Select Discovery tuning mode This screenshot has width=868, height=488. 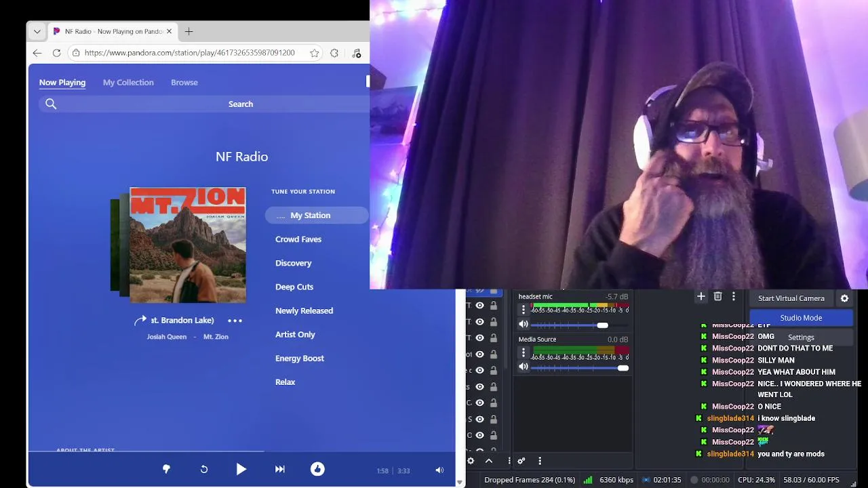294,263
